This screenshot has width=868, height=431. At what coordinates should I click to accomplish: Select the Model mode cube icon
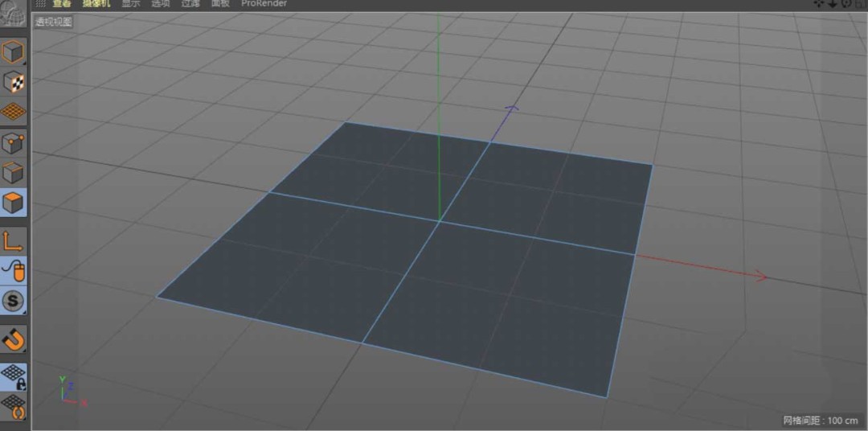(14, 53)
